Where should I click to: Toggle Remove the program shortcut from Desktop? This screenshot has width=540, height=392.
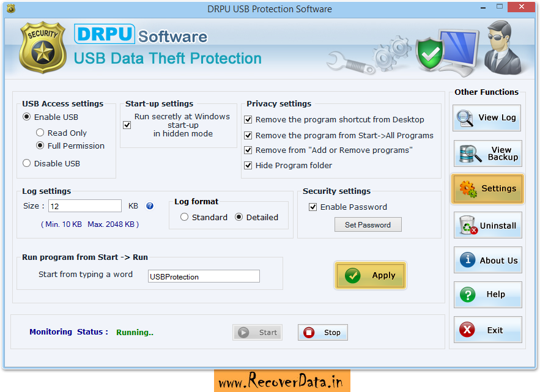(248, 119)
